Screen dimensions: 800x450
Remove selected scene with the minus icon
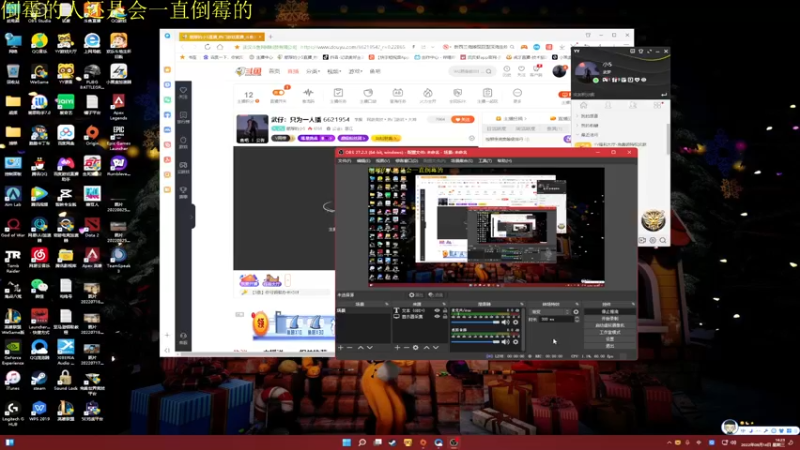point(349,347)
